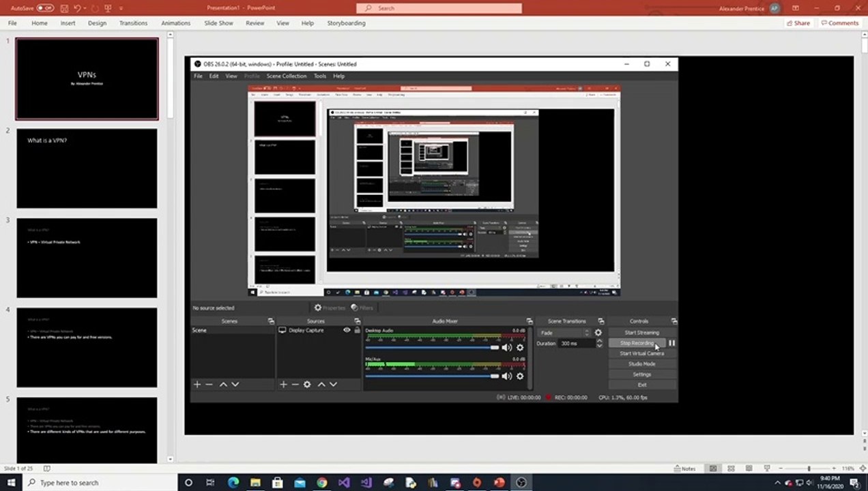868x491 pixels.
Task: Select the 'What is a VPN?' slide 2 thumbnail
Action: click(x=87, y=168)
